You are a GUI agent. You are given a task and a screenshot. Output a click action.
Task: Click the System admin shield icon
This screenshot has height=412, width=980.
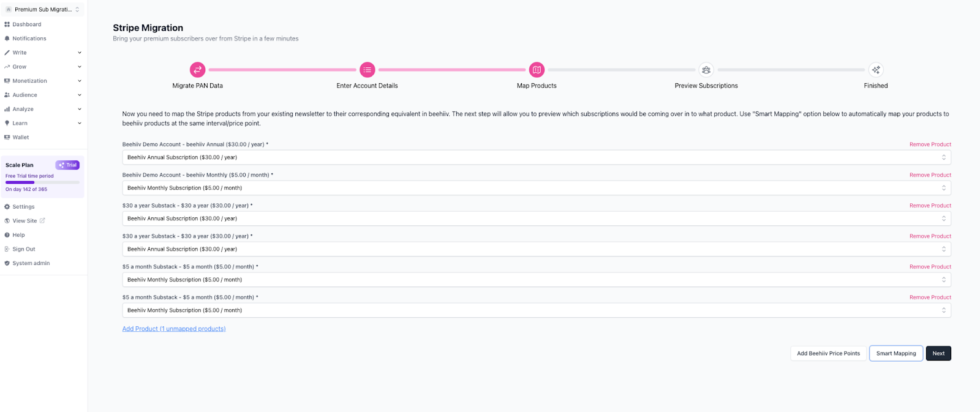[7, 263]
